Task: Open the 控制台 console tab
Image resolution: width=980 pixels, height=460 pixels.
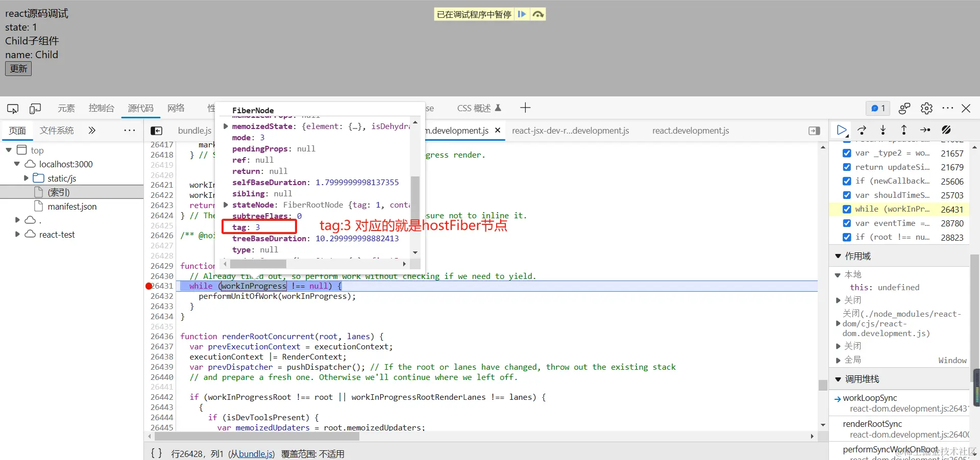Action: coord(101,108)
